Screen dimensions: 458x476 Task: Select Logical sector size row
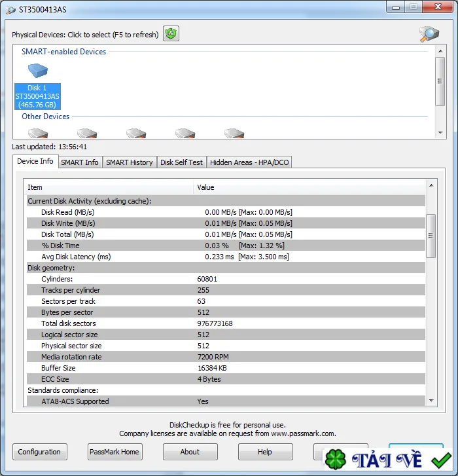pyautogui.click(x=226, y=335)
